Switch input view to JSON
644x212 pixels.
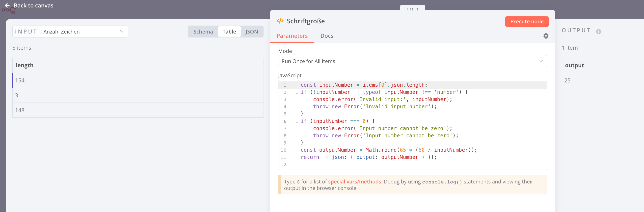pyautogui.click(x=251, y=32)
